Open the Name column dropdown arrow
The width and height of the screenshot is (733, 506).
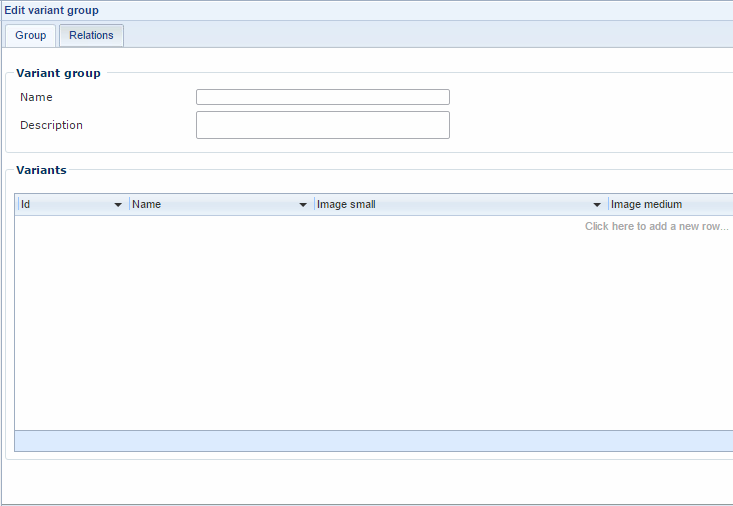tap(303, 205)
